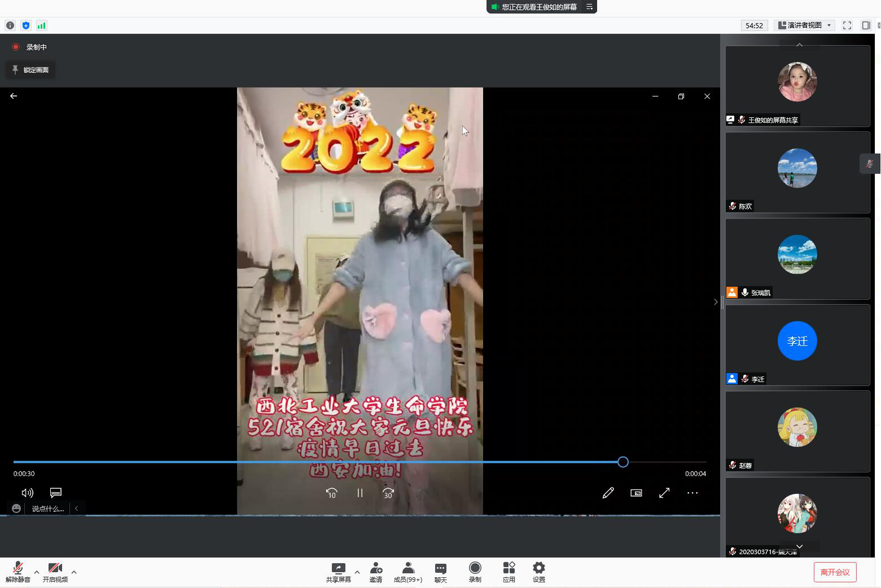Image resolution: width=881 pixels, height=588 pixels.
Task: Open the video player's mini view icon
Action: tap(636, 493)
